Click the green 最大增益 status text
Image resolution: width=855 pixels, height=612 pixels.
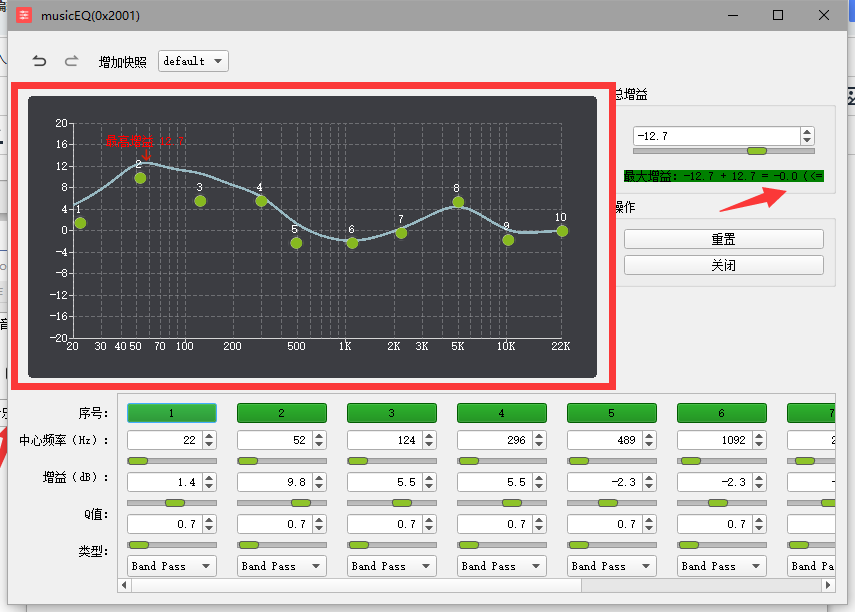click(724, 176)
